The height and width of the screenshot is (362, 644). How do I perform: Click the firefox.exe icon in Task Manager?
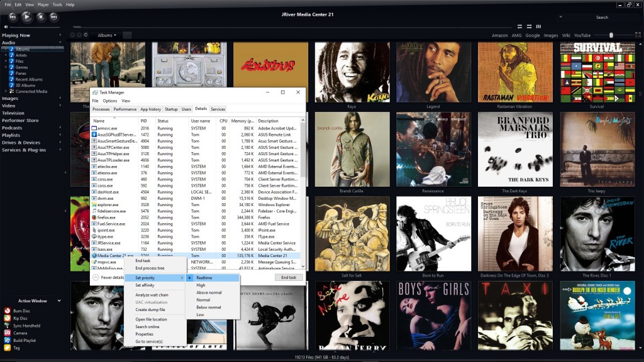pos(94,217)
